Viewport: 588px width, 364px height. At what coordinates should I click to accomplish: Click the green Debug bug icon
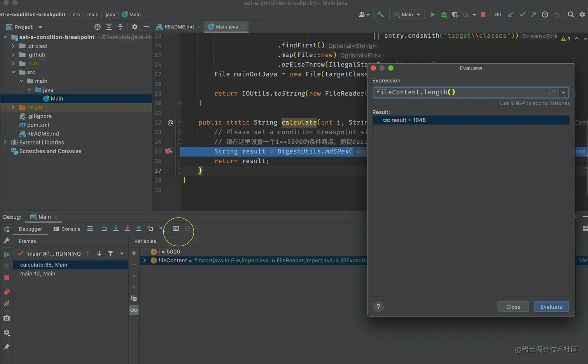[444, 14]
